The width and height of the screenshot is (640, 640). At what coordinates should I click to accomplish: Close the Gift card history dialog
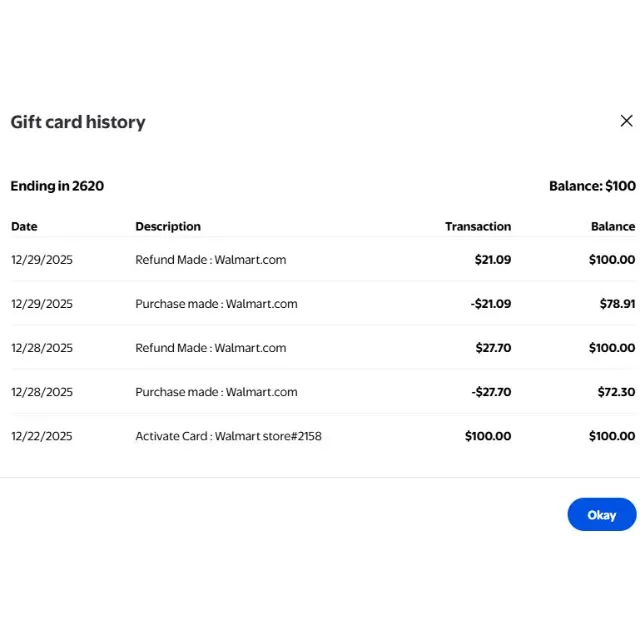pyautogui.click(x=626, y=121)
